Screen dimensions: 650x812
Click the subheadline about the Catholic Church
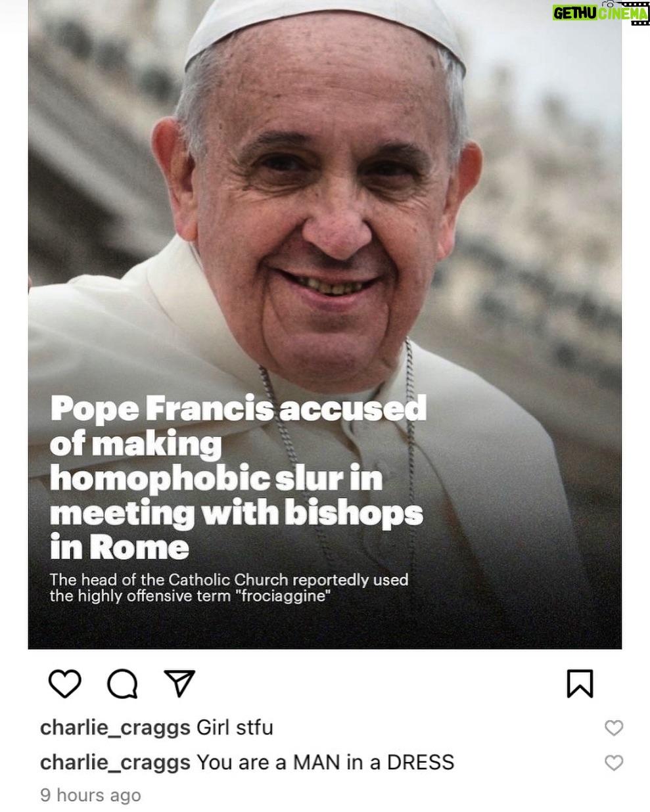(x=229, y=588)
